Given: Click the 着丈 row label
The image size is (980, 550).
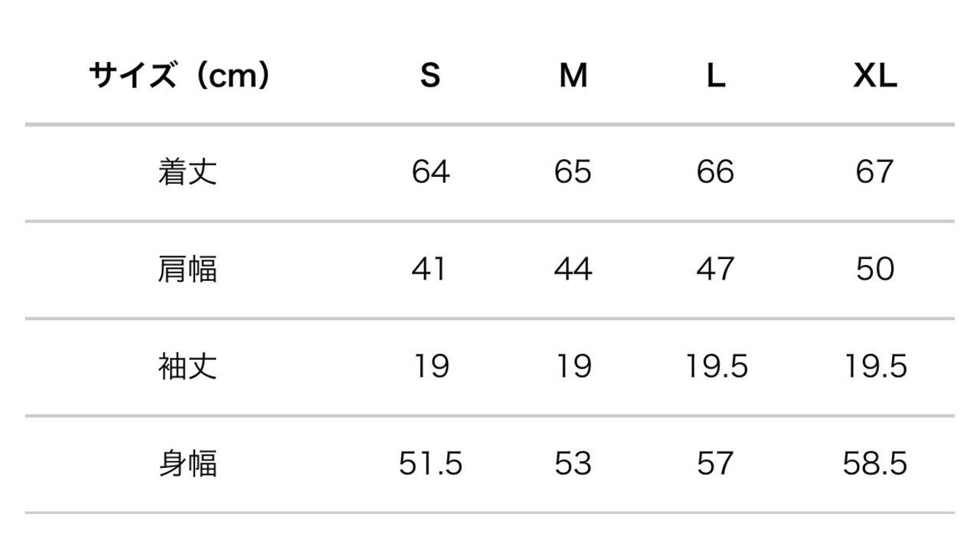Looking at the screenshot, I should pyautogui.click(x=188, y=172).
